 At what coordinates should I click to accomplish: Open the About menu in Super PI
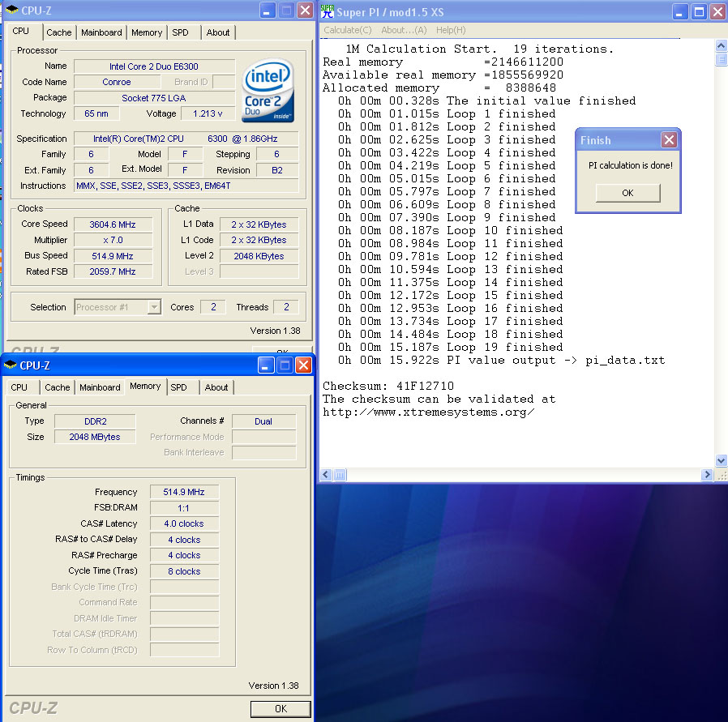(x=404, y=30)
